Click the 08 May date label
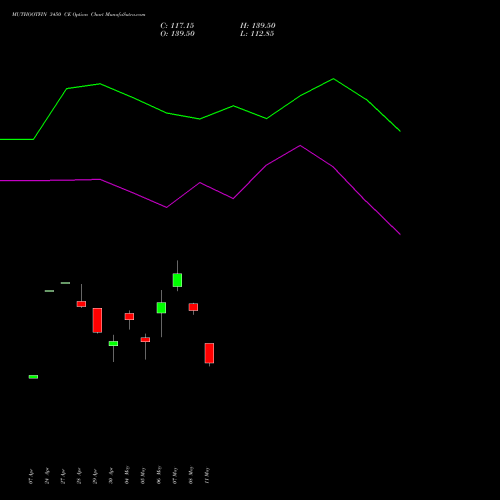Image resolution: width=500 pixels, height=500 pixels. pyautogui.click(x=191, y=475)
